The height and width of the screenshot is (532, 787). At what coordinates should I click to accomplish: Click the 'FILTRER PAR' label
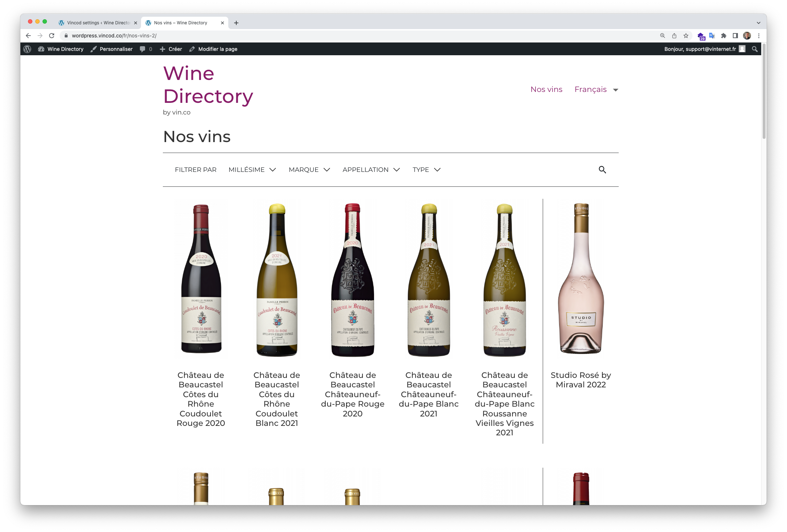click(x=196, y=170)
